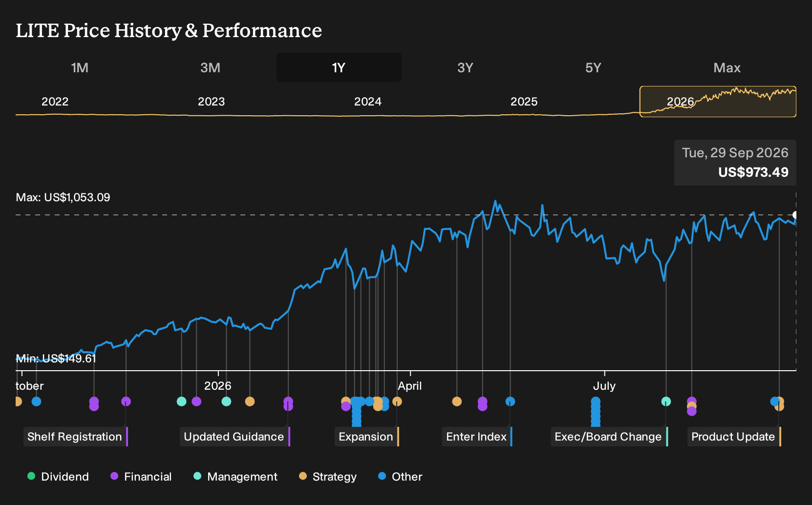Click 2024 on the overview timeline
The width and height of the screenshot is (812, 505).
(367, 102)
